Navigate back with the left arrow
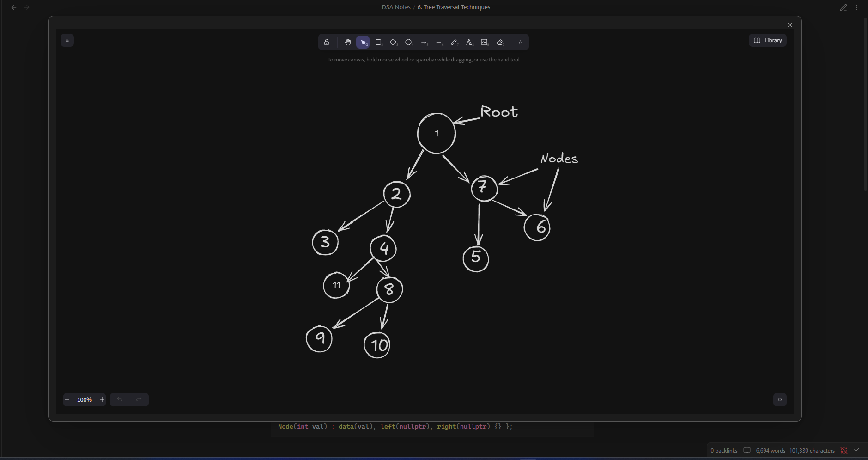This screenshot has height=460, width=868. (14, 7)
